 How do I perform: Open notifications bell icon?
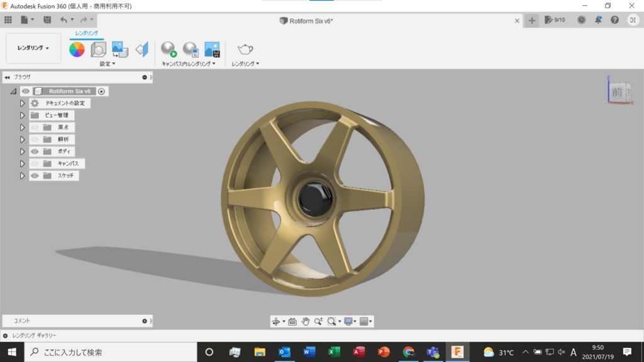pyautogui.click(x=599, y=19)
